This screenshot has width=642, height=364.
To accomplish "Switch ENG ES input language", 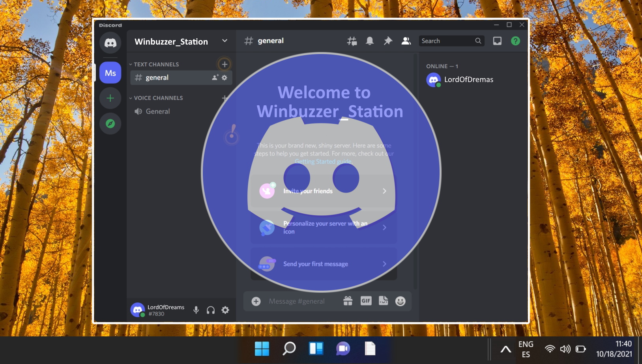I will (x=526, y=349).
